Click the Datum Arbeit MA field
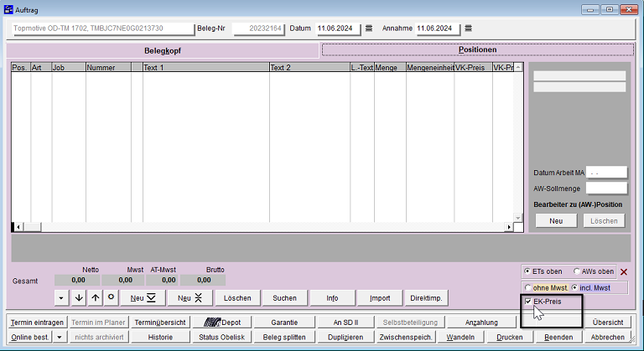The image size is (644, 351). pyautogui.click(x=606, y=173)
